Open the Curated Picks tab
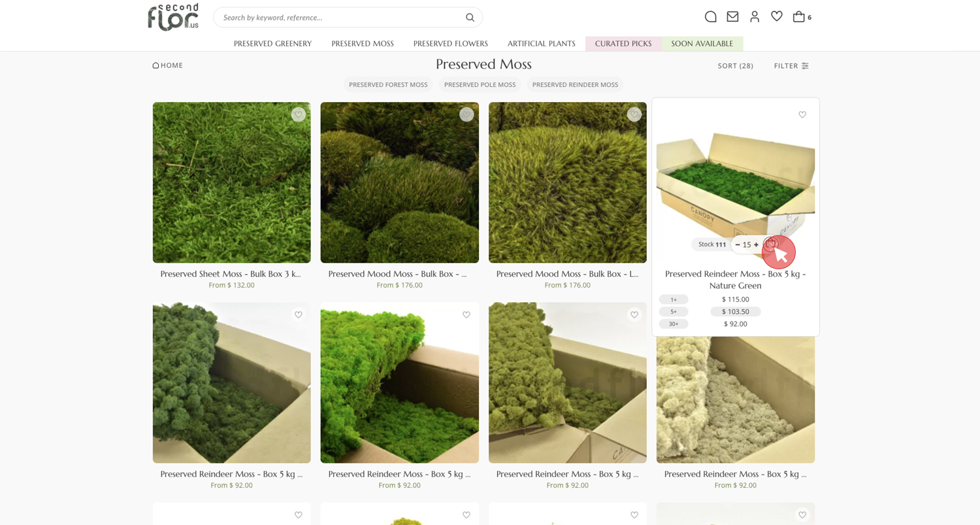This screenshot has width=980, height=525. tap(623, 44)
